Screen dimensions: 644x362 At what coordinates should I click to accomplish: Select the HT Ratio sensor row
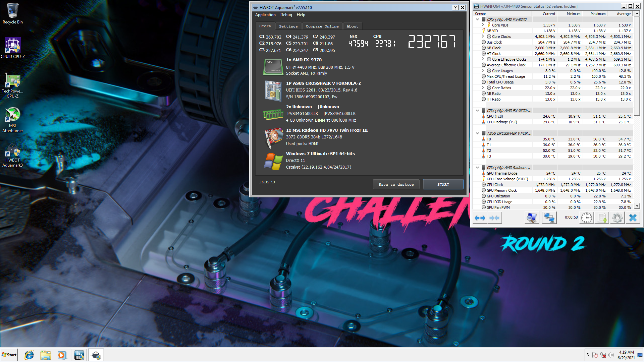click(553, 99)
